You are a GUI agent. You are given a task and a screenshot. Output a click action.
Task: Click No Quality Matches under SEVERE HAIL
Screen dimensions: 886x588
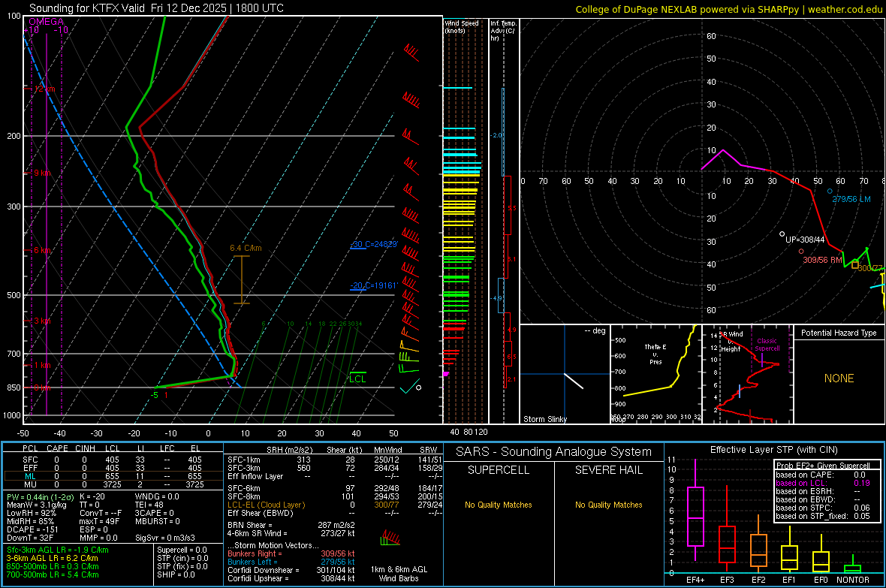608,505
